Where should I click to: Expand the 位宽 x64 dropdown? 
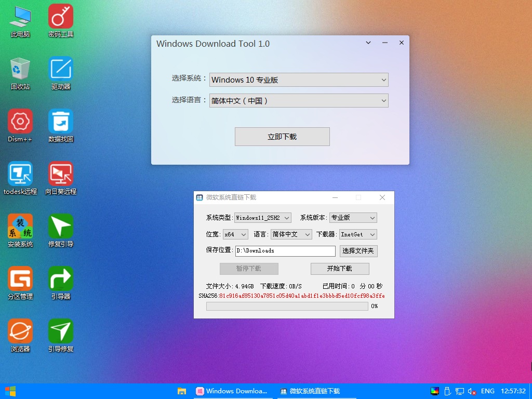tap(235, 234)
